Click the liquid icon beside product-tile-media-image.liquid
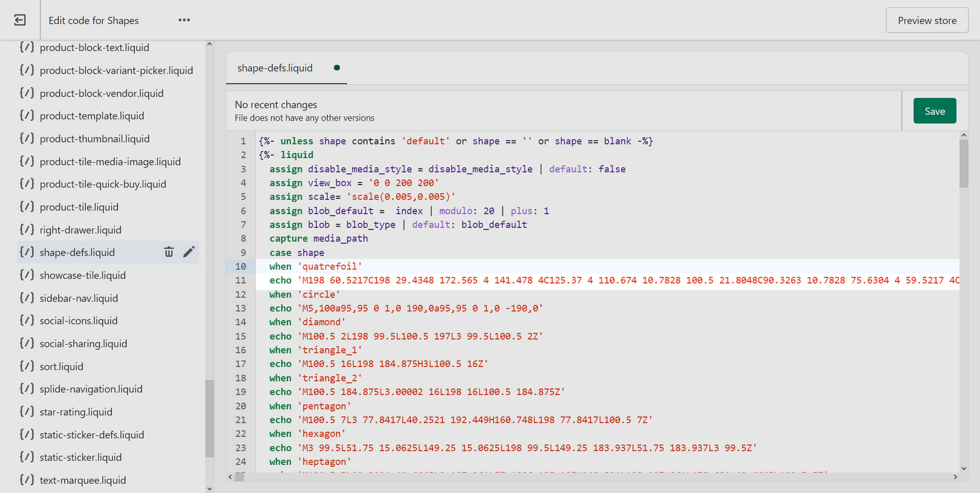Screen dimensions: 980x493 [x=27, y=161]
